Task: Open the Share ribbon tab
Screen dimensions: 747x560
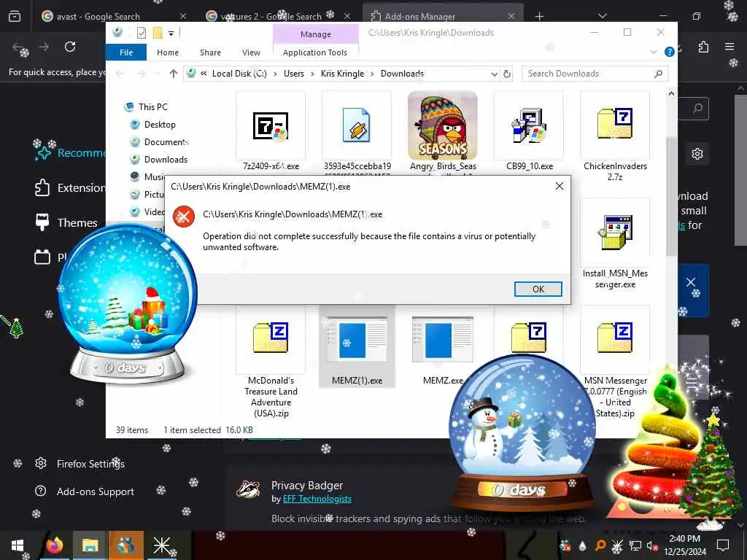Action: (210, 52)
